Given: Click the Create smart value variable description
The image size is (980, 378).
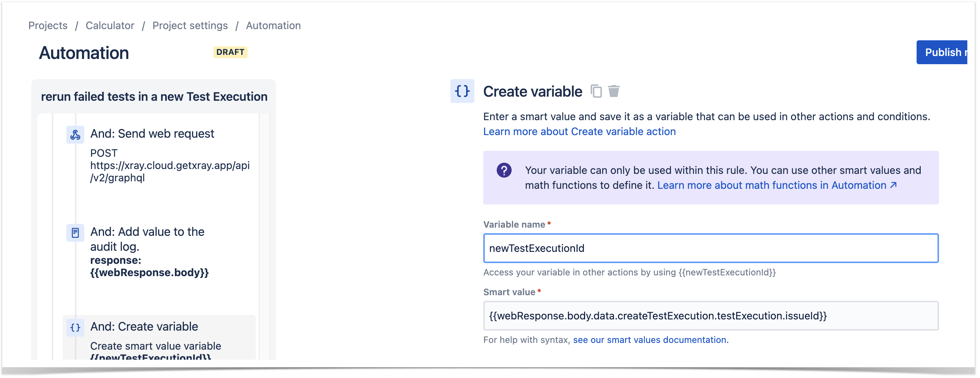Looking at the screenshot, I should coord(156,346).
